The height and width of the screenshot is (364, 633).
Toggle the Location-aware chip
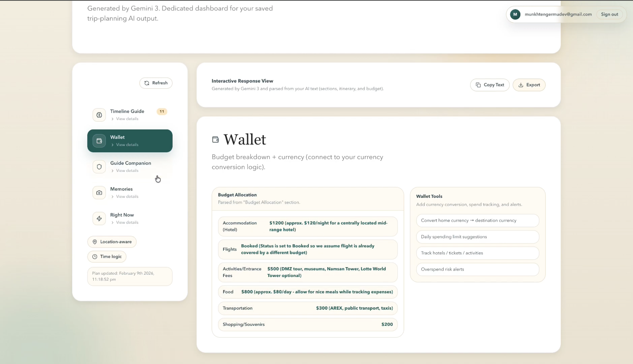click(112, 242)
